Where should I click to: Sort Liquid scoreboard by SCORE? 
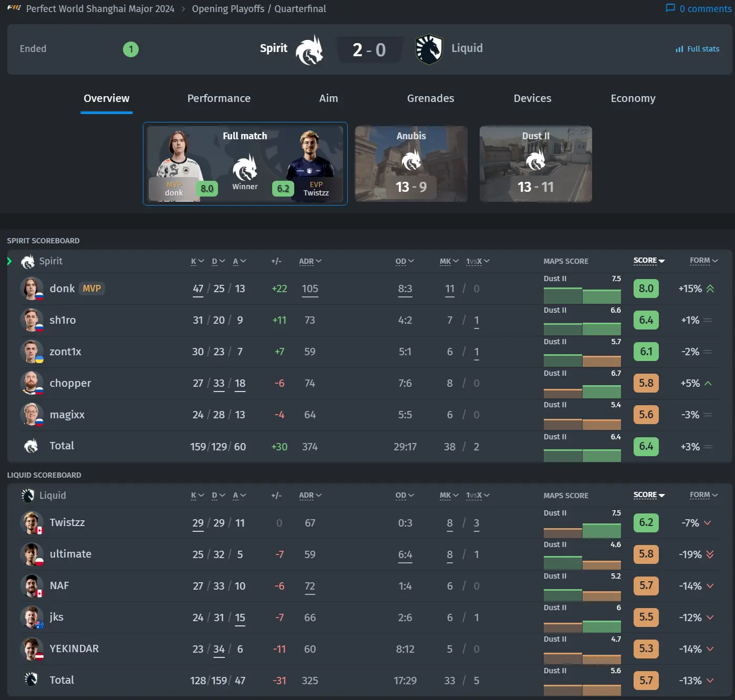click(649, 495)
